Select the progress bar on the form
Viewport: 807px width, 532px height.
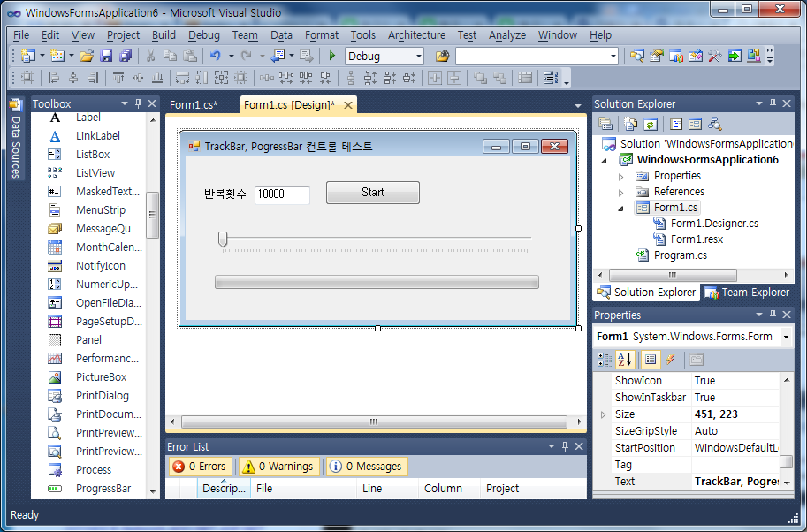[377, 282]
